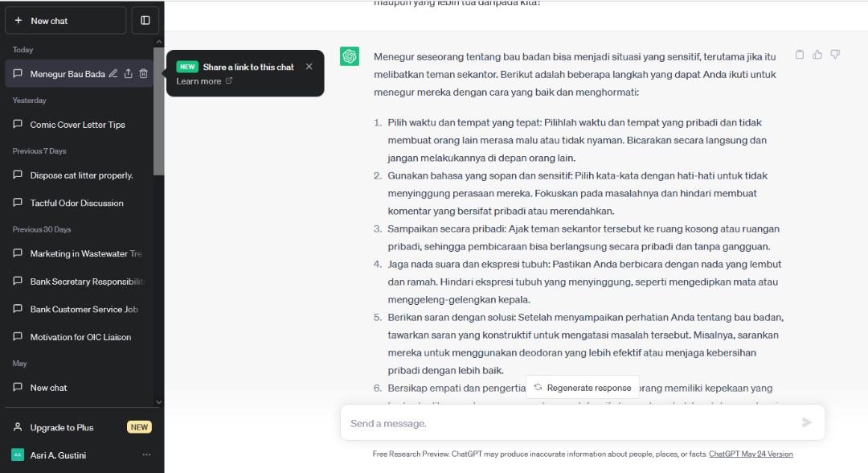868x473 pixels.
Task: Open the Tactful Odor Discussion chat
Action: pos(79,203)
